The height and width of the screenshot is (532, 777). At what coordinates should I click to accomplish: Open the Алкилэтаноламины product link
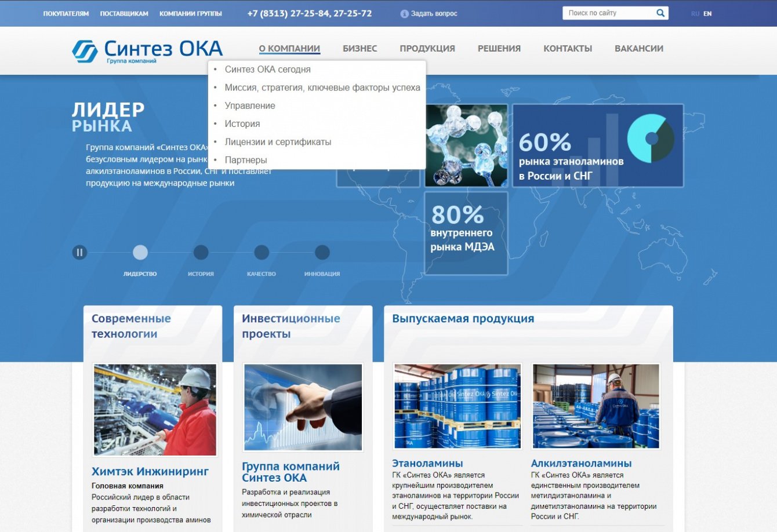tap(582, 464)
